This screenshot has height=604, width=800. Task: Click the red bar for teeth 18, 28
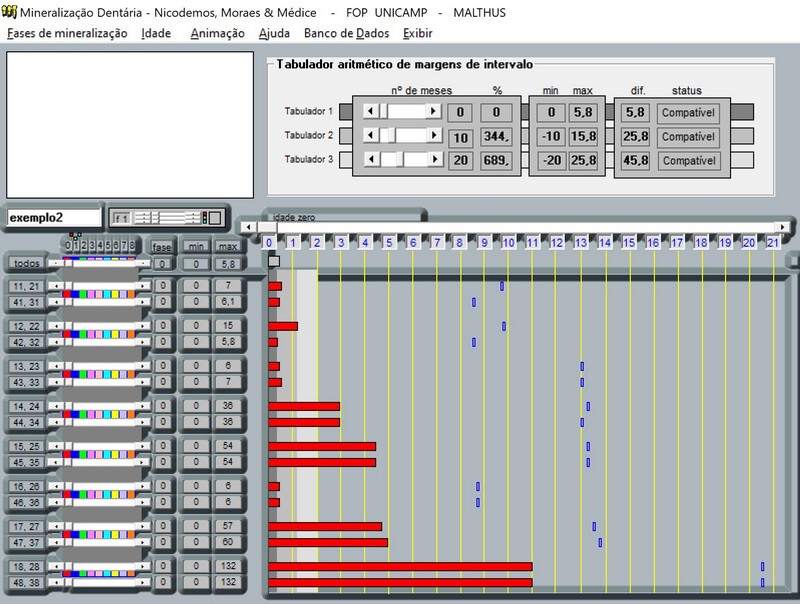400,566
